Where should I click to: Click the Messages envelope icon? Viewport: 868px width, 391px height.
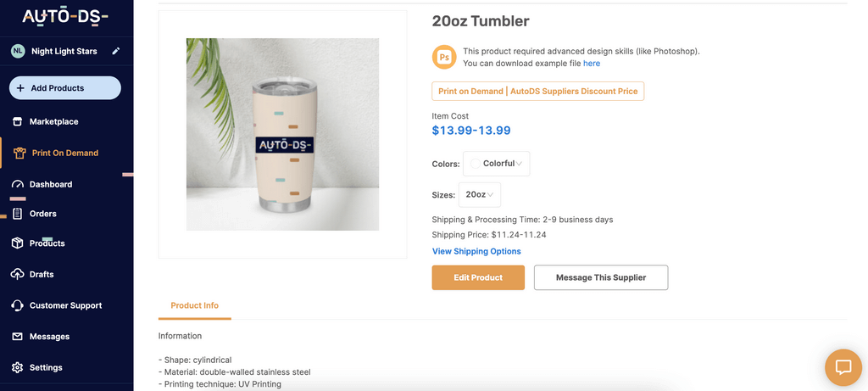coord(17,337)
